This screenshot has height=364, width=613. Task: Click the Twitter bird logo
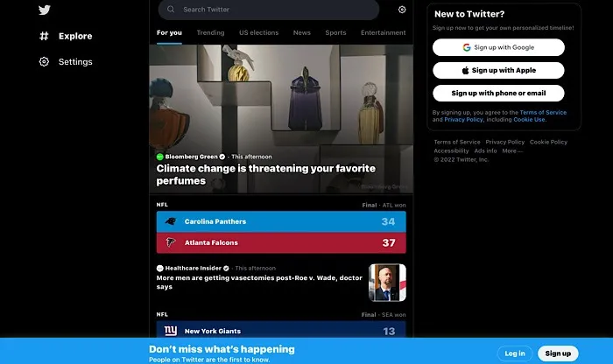[45, 10]
